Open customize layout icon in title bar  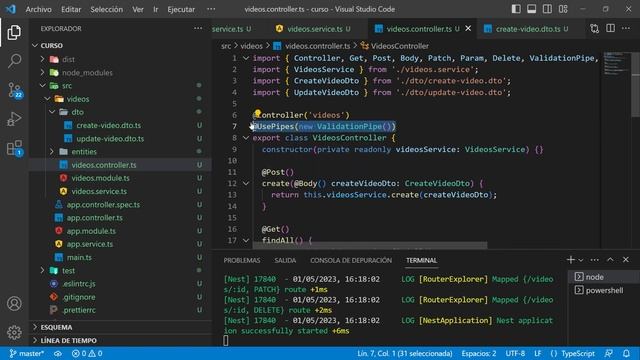click(x=563, y=9)
